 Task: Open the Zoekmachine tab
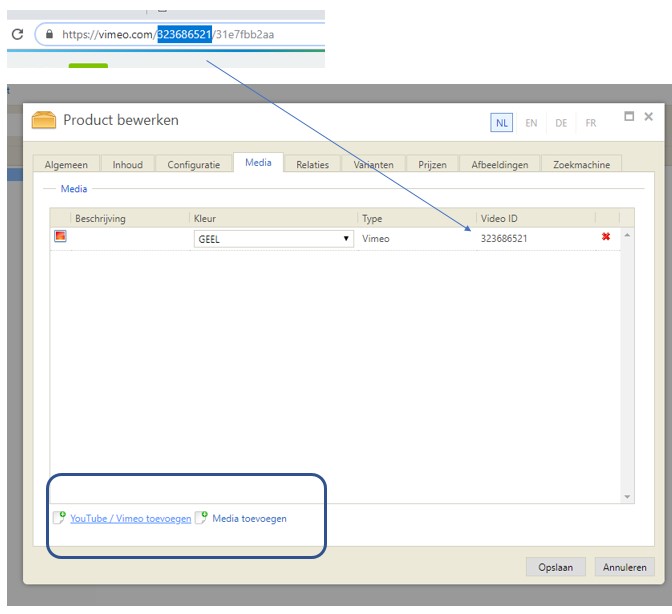point(582,165)
